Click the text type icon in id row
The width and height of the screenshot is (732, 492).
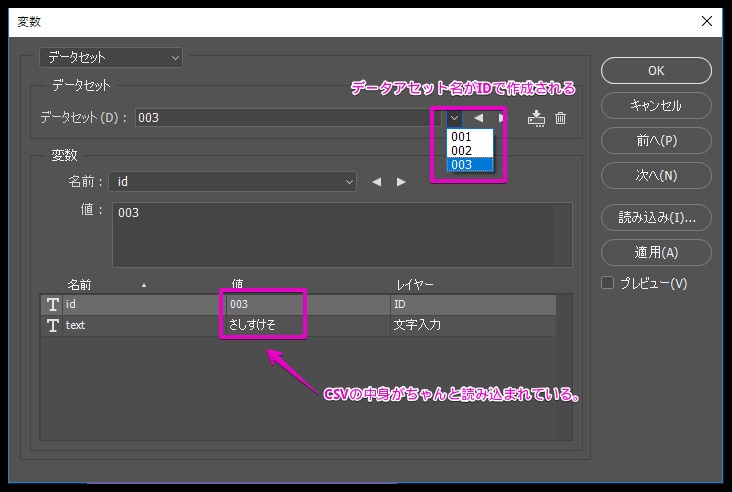coord(52,304)
